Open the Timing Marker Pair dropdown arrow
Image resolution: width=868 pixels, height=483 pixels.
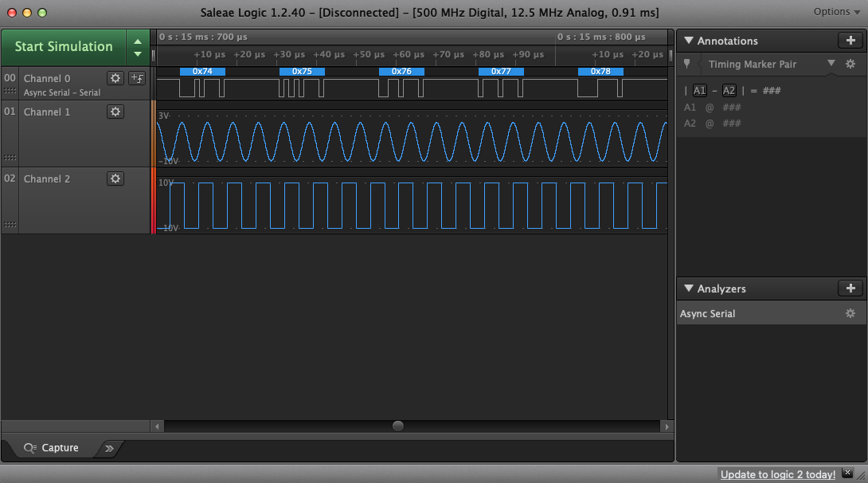pos(831,64)
